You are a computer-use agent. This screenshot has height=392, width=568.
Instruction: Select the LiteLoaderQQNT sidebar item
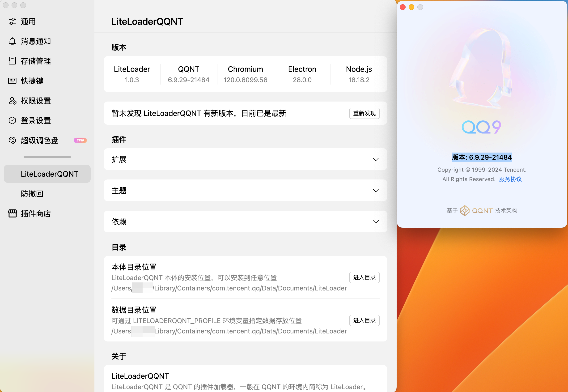click(x=49, y=174)
